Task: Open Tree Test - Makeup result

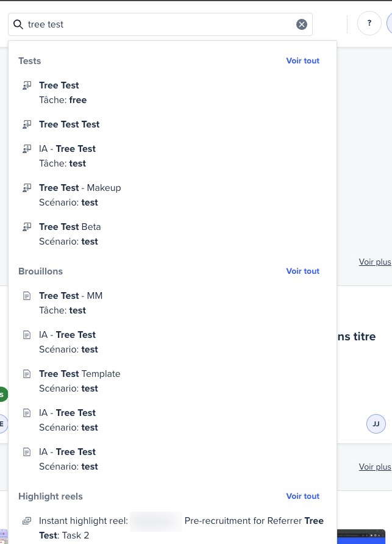Action: (x=173, y=195)
